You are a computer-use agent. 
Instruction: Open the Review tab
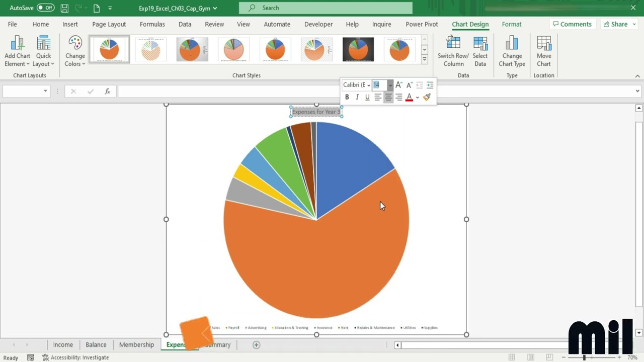[x=214, y=24]
